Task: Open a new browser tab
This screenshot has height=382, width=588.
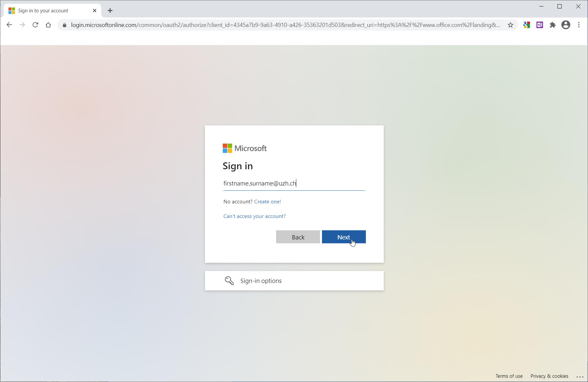Action: click(110, 11)
